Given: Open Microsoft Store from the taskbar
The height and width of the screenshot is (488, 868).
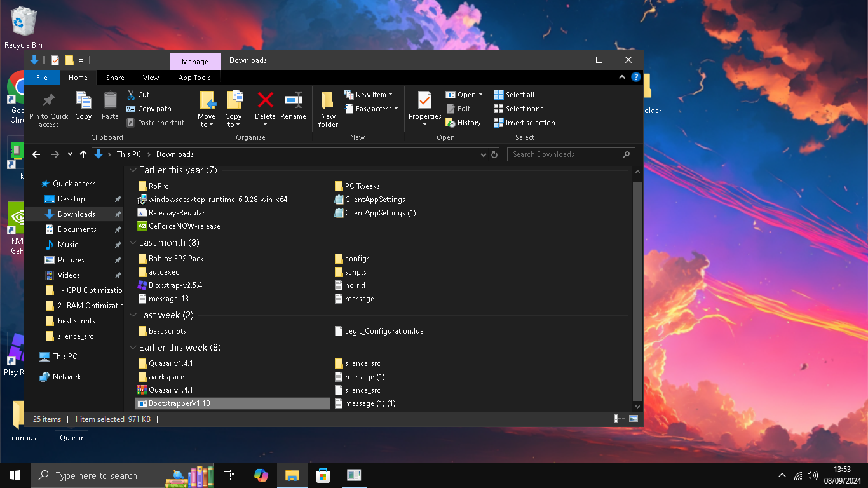Looking at the screenshot, I should pos(323,475).
